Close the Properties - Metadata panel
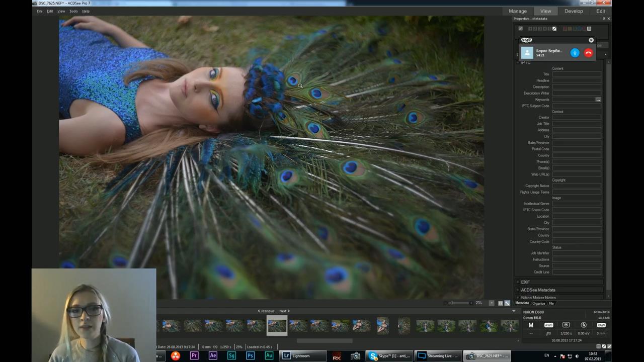Screen dimensions: 644x362 pos(609,19)
